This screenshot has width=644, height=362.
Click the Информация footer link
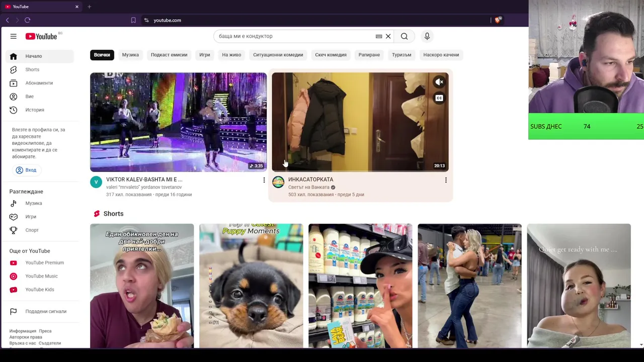click(23, 331)
